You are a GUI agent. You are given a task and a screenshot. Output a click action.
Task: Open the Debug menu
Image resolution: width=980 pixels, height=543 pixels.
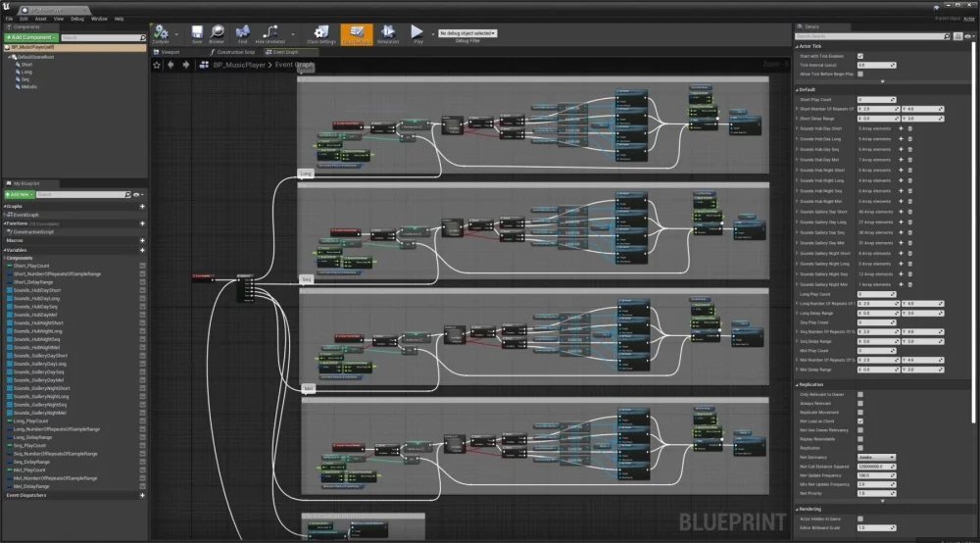(x=77, y=19)
